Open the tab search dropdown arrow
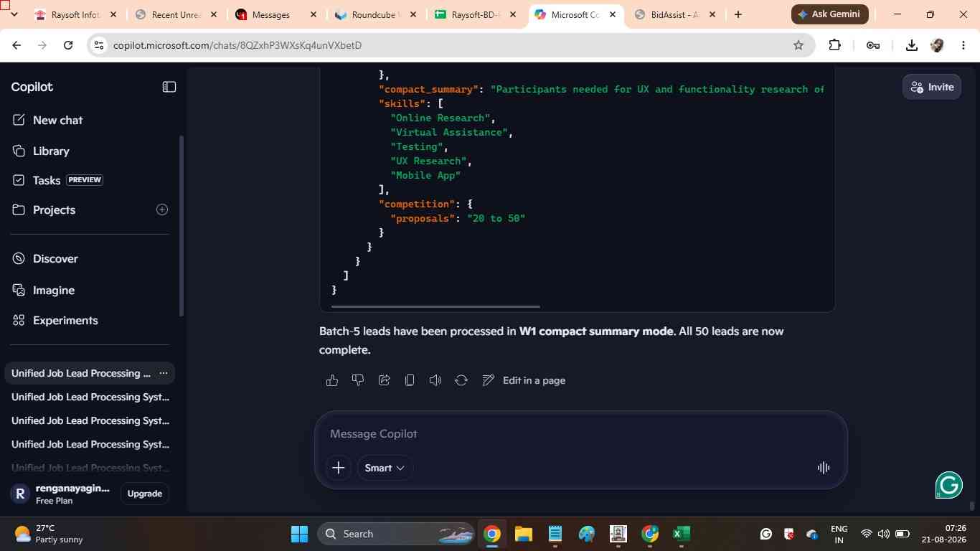Image resolution: width=980 pixels, height=551 pixels. [x=12, y=14]
